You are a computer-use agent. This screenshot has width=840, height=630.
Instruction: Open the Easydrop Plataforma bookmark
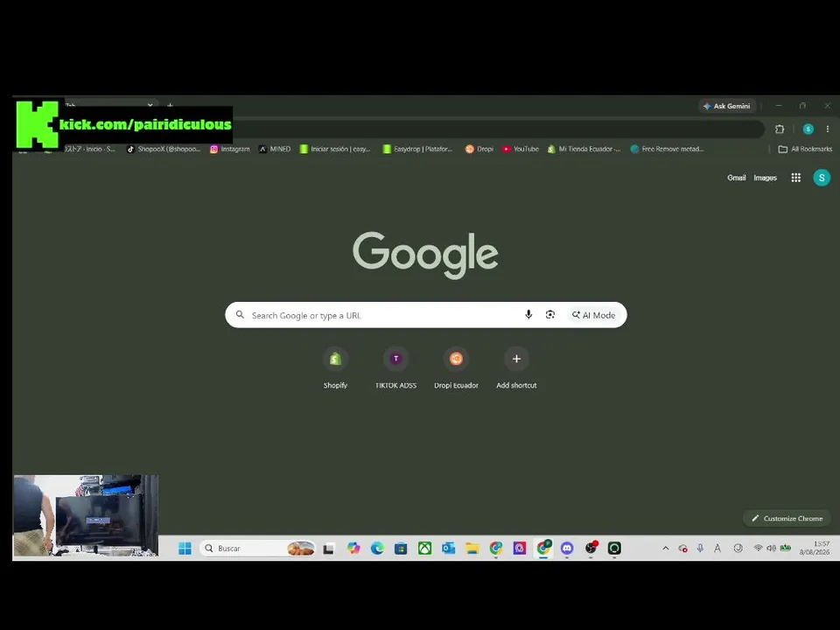click(x=418, y=150)
